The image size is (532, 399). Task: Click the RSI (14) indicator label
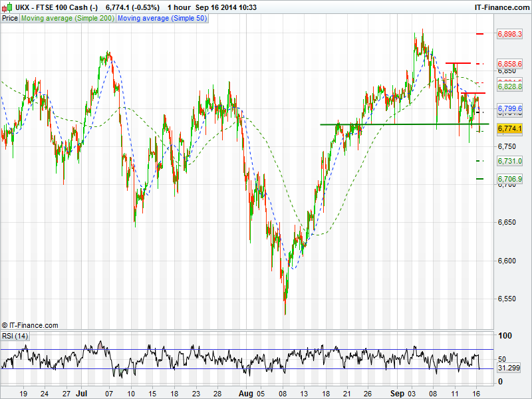[x=15, y=335]
